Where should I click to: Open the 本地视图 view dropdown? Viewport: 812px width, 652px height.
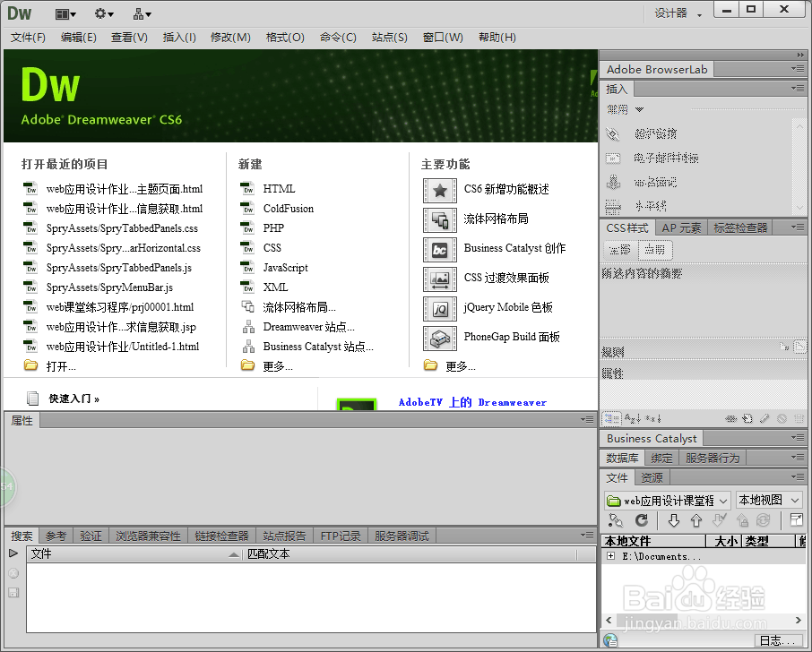point(768,500)
